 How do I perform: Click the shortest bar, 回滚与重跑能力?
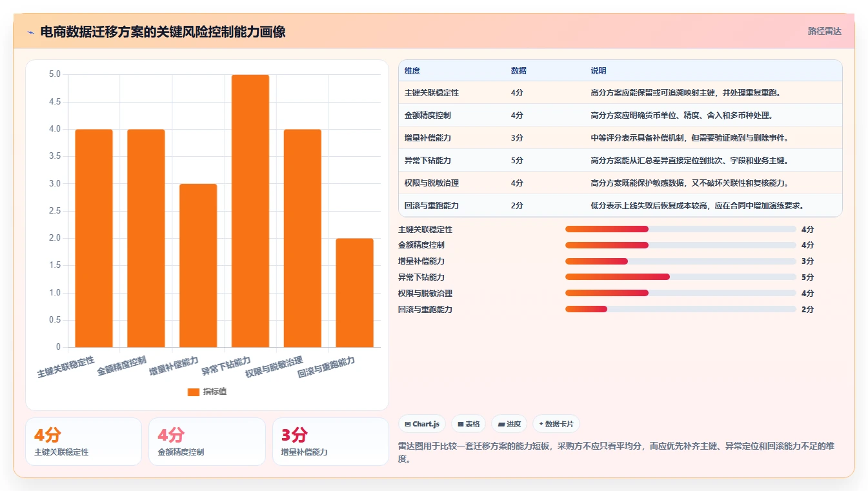[354, 293]
